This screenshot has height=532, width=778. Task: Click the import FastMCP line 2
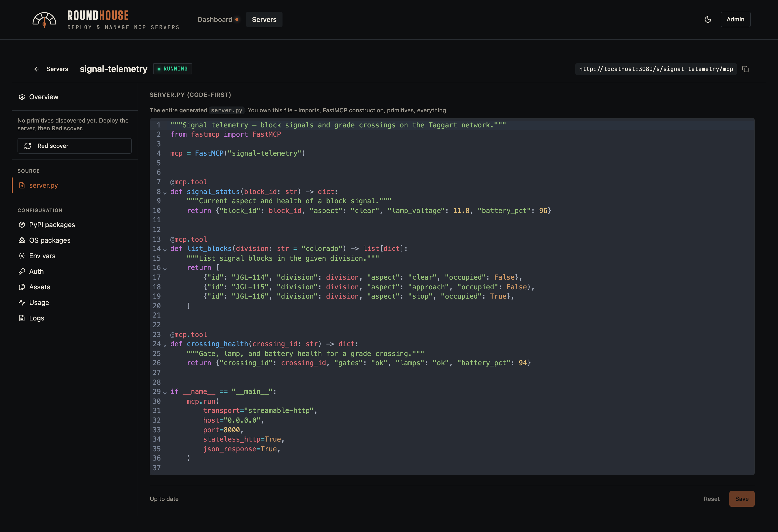pos(226,134)
